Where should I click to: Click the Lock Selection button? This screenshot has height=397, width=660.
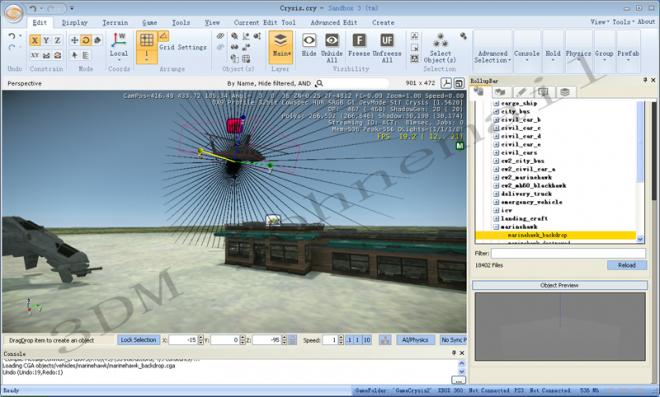point(138,340)
